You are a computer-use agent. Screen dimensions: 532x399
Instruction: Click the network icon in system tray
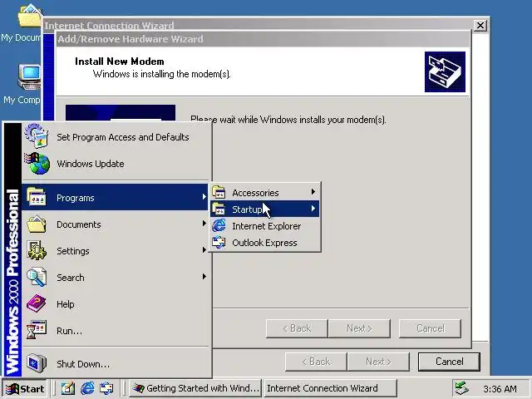pos(462,388)
